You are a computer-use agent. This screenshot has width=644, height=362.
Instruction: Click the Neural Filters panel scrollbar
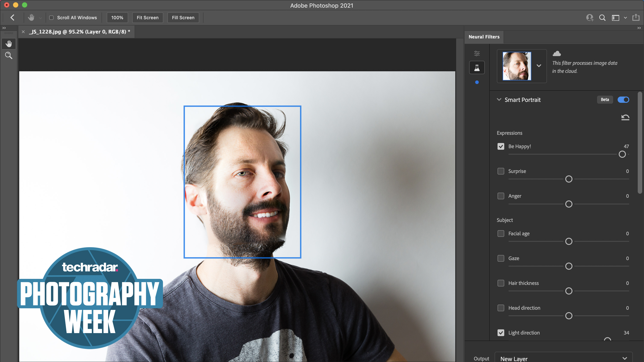(x=640, y=143)
